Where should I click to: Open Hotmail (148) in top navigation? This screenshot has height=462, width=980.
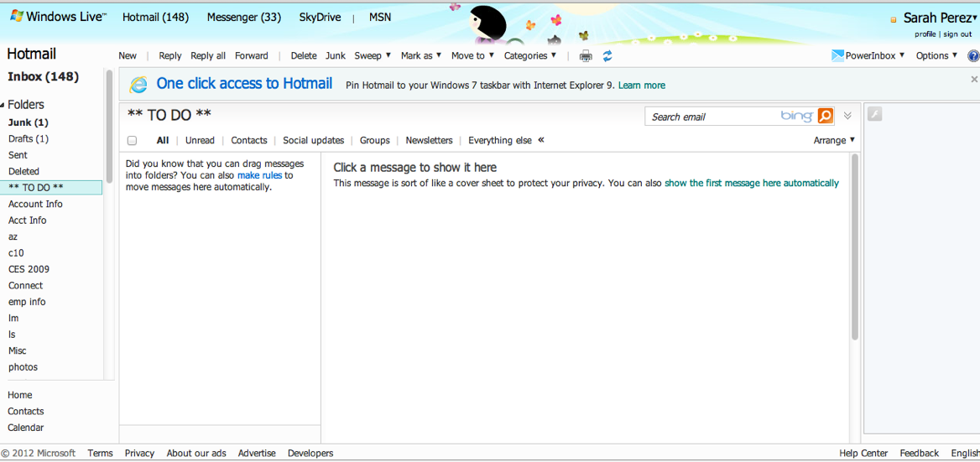[155, 18]
